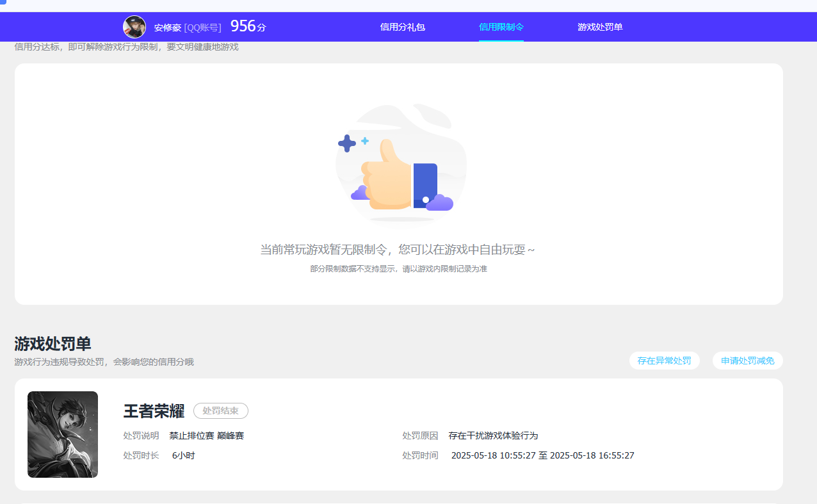This screenshot has width=817, height=504.
Task: Click the user avatar in the header
Action: click(134, 27)
